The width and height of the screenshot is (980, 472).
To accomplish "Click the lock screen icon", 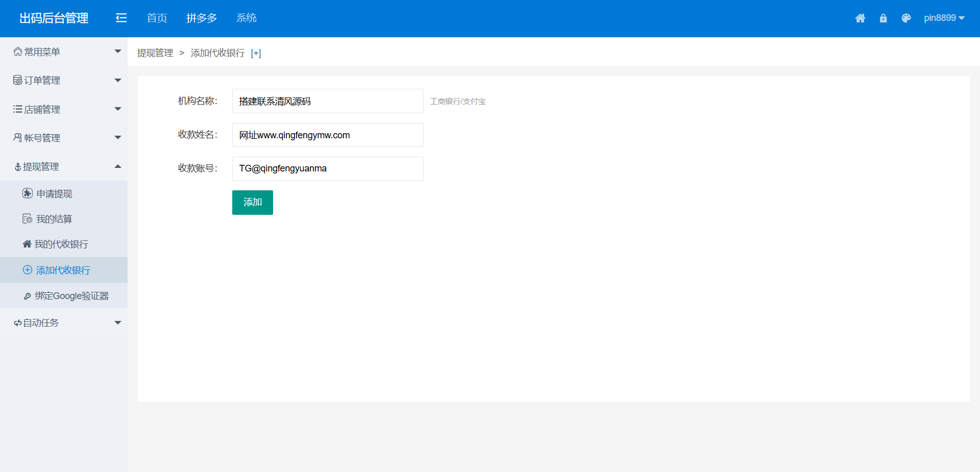I will click(883, 18).
